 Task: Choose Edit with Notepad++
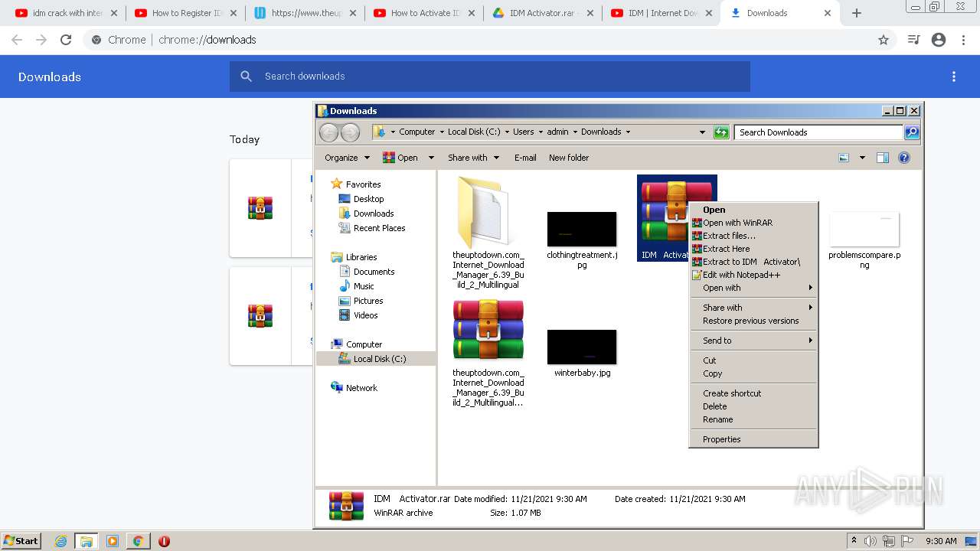click(x=753, y=275)
